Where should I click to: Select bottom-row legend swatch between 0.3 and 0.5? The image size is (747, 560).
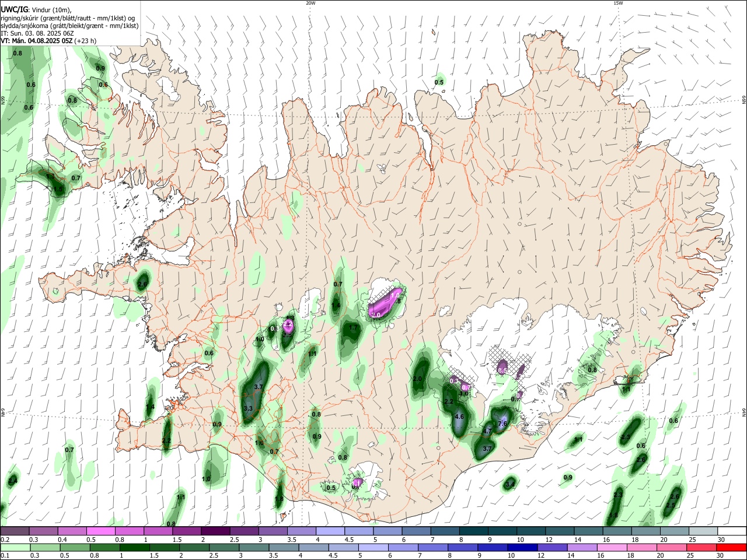44,547
